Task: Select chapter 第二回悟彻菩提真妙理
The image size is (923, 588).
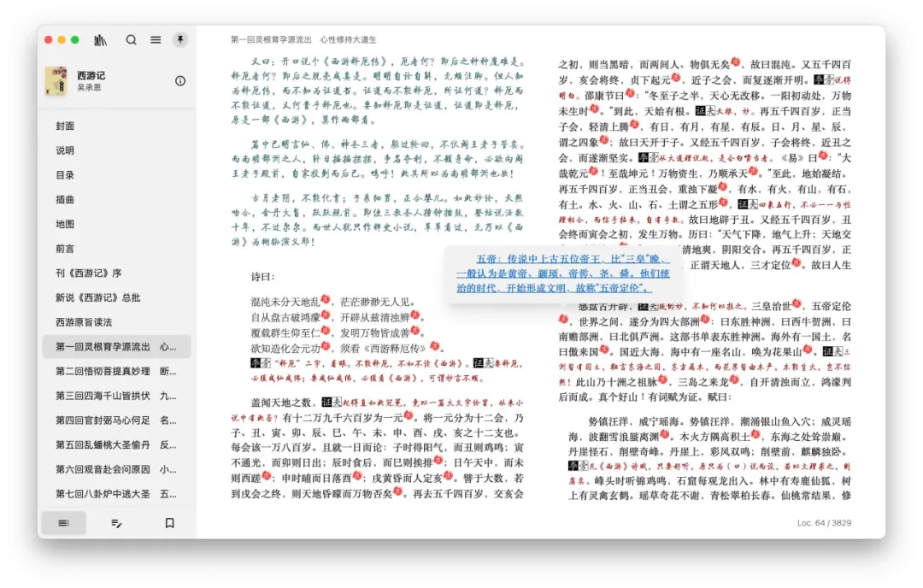Action: coord(116,372)
